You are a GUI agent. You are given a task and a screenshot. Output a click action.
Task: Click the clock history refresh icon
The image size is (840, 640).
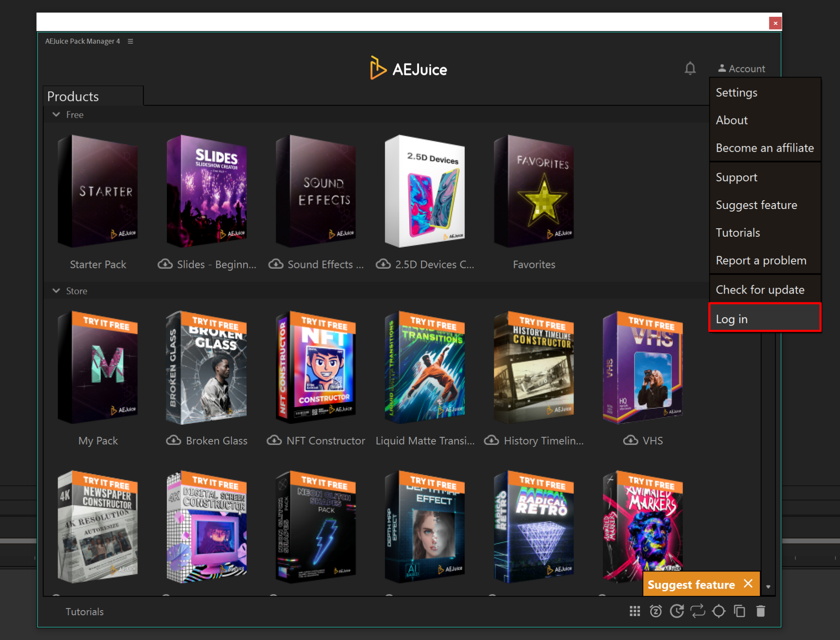coord(677,611)
